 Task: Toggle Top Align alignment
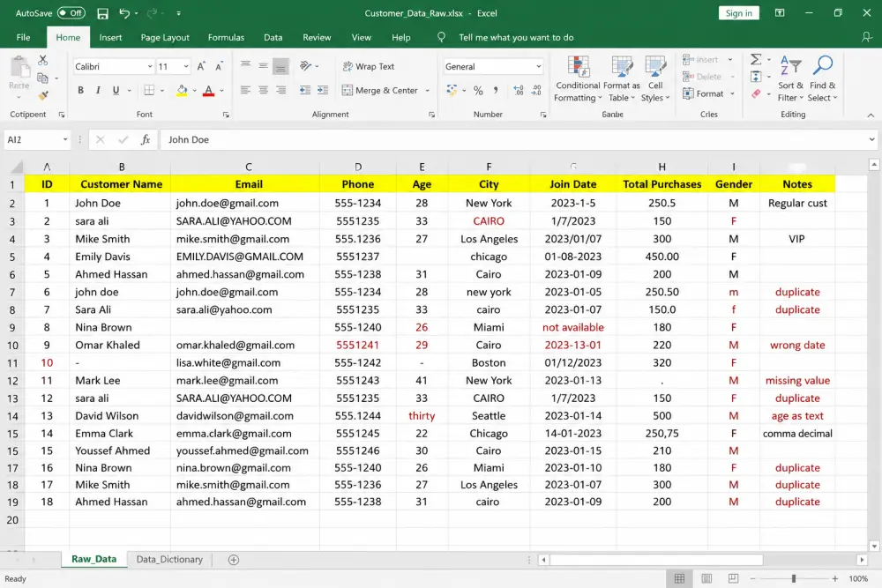click(x=245, y=66)
